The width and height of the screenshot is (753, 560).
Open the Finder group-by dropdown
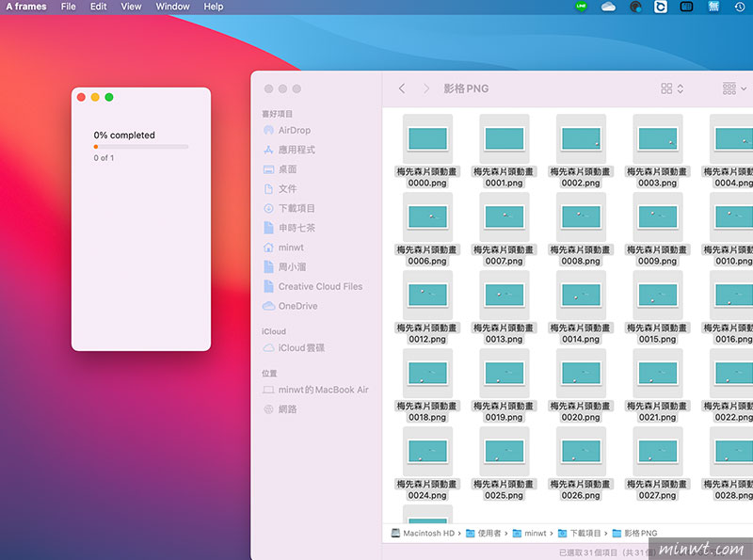[x=734, y=88]
